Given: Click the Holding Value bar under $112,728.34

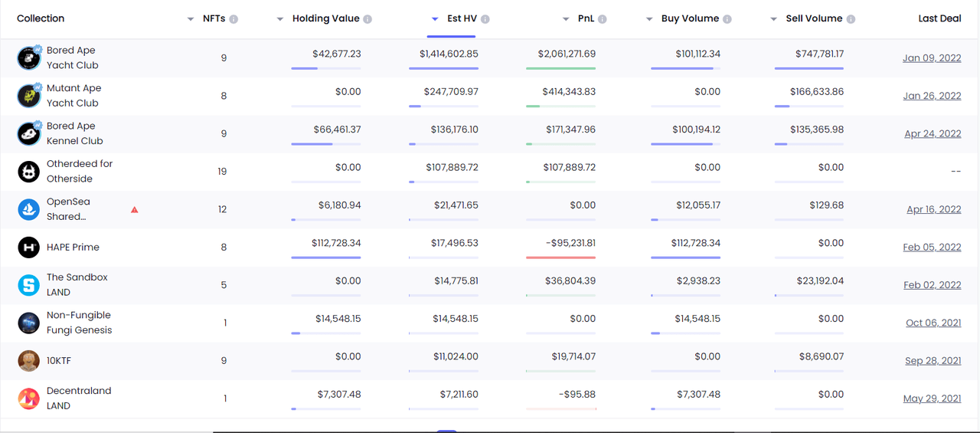Looking at the screenshot, I should click(x=326, y=258).
